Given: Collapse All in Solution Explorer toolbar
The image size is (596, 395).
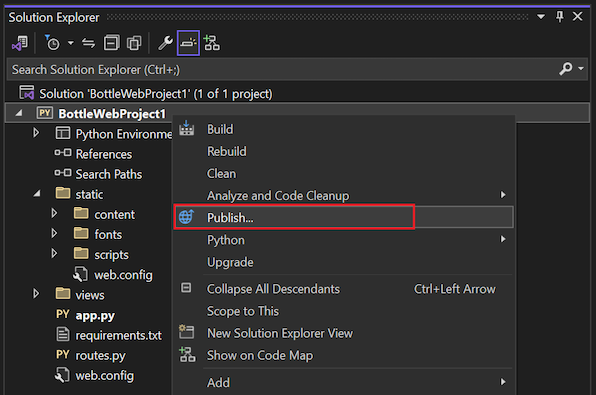Looking at the screenshot, I should point(111,43).
